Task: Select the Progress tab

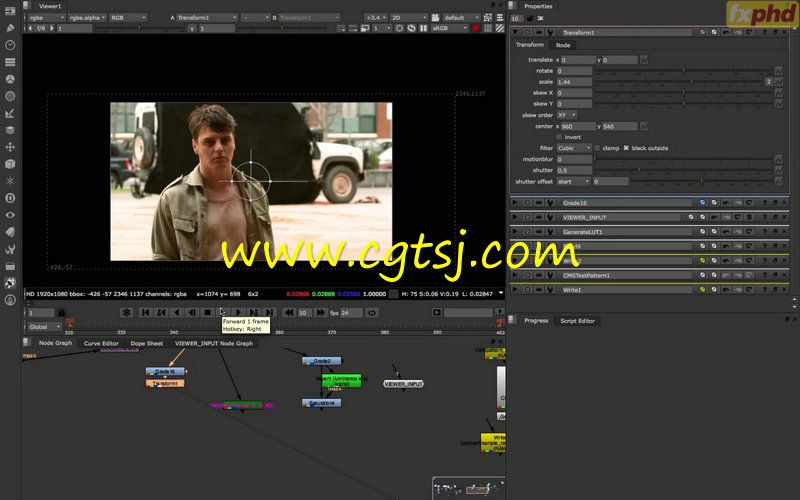Action: point(536,320)
